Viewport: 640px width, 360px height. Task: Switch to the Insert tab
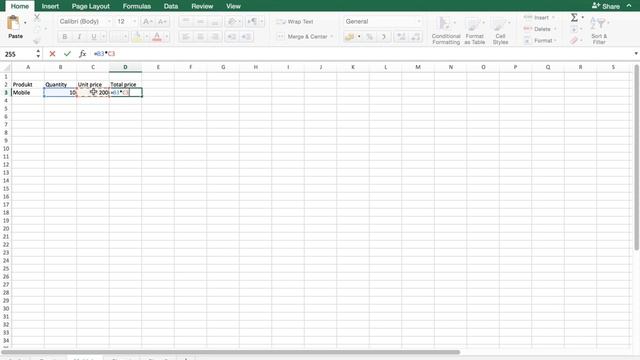pos(50,6)
